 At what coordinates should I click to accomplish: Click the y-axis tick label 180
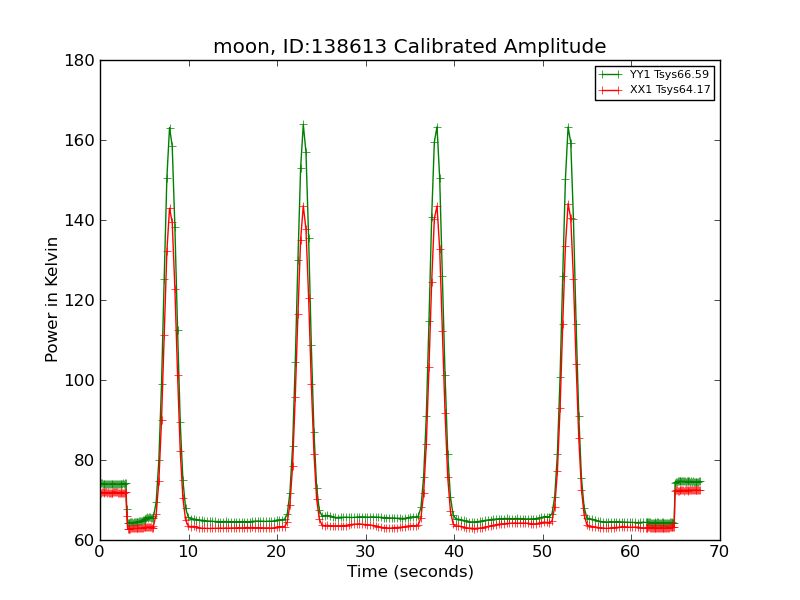pyautogui.click(x=80, y=61)
